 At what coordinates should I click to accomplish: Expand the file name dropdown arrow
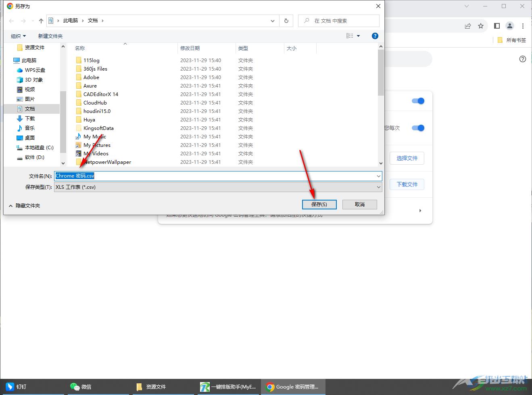pyautogui.click(x=379, y=176)
